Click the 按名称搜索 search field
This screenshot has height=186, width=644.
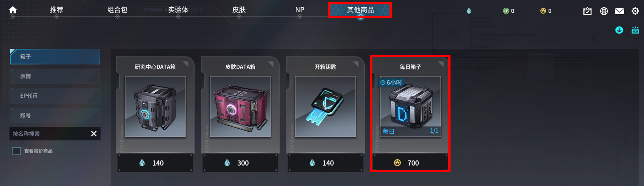click(x=50, y=134)
